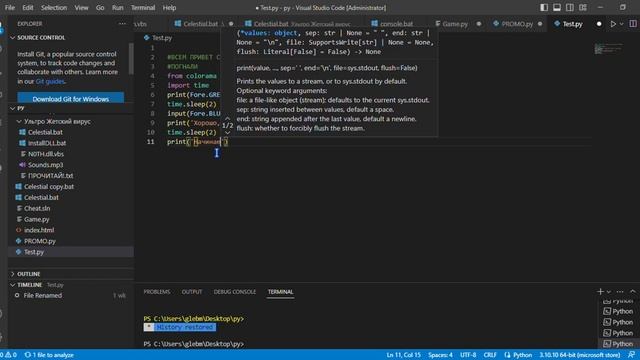Select Python language mode status

click(x=522, y=355)
